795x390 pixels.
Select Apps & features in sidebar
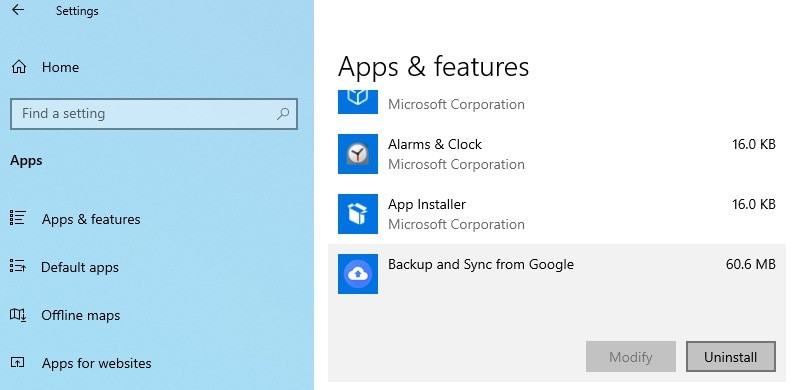91,219
